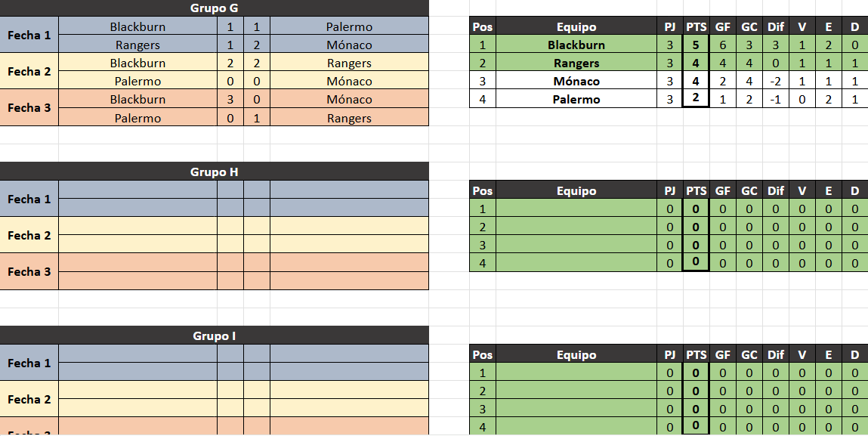Select the Grupo G title cell
The height and width of the screenshot is (436, 868).
coord(214,8)
